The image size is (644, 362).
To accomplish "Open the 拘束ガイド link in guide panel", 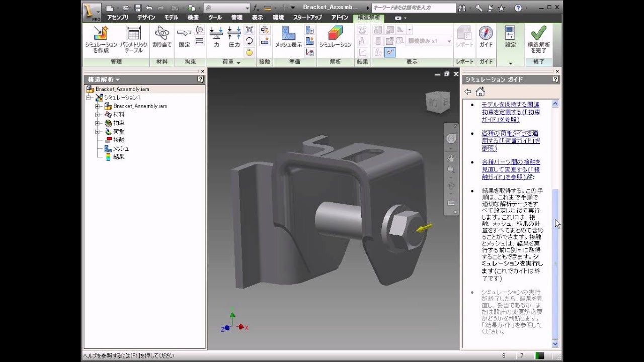I will [511, 112].
